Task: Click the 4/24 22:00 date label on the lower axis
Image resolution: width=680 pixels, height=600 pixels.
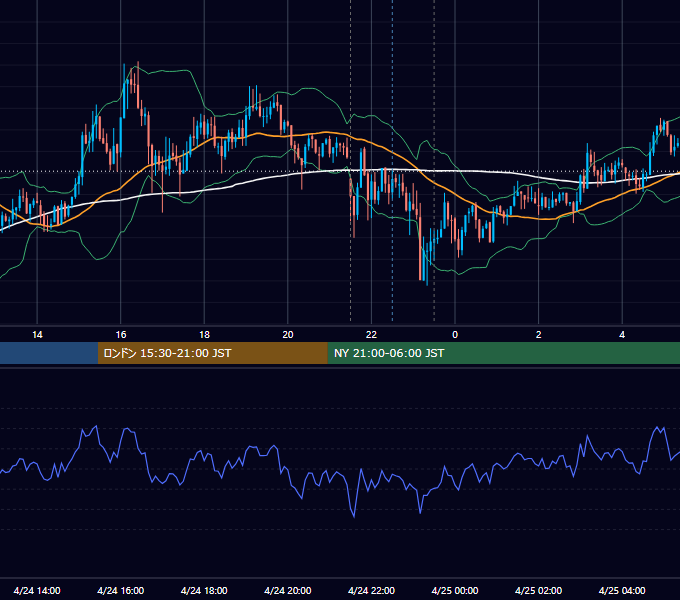Action: 371,590
